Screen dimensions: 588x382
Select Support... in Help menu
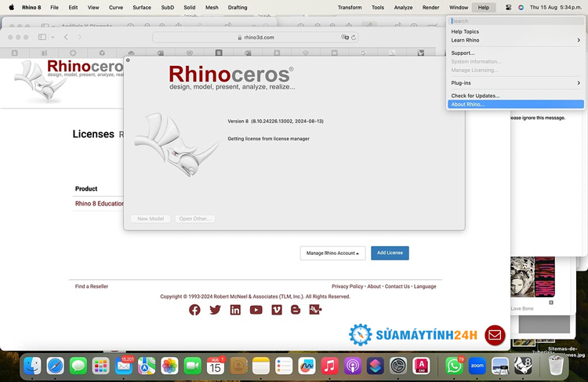tap(516, 53)
